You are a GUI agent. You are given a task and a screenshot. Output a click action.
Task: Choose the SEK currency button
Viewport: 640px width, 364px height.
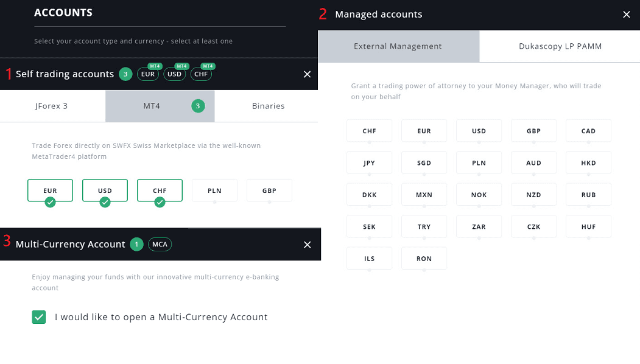tap(370, 226)
